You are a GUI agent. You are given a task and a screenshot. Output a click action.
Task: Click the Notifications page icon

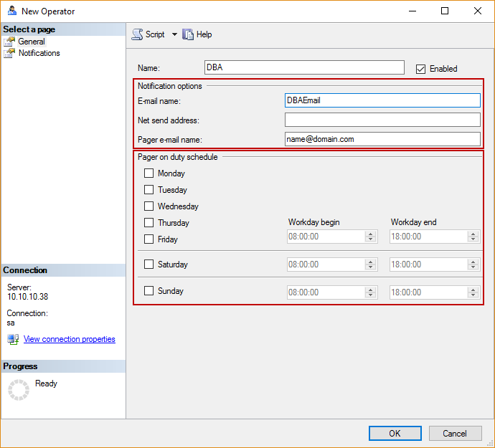[x=9, y=53]
